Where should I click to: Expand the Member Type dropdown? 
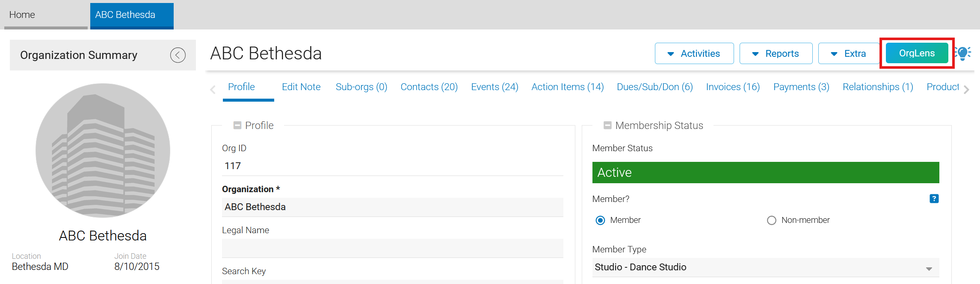[x=766, y=267]
